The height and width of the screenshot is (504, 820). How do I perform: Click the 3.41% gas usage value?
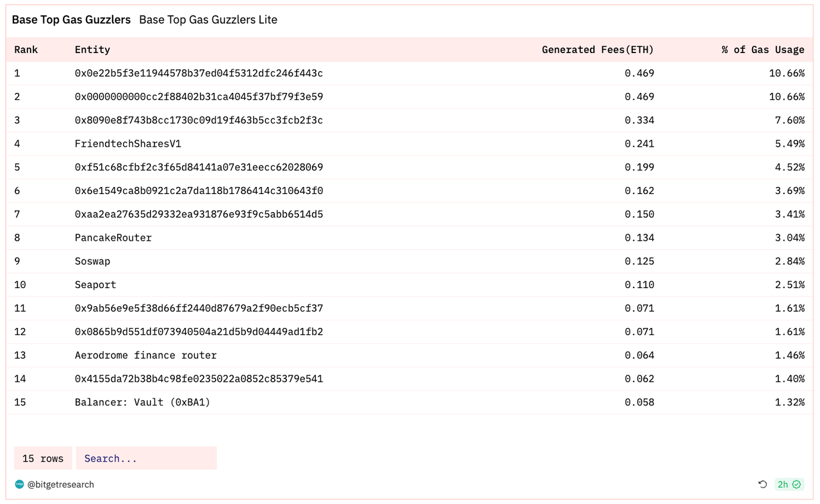click(x=790, y=214)
